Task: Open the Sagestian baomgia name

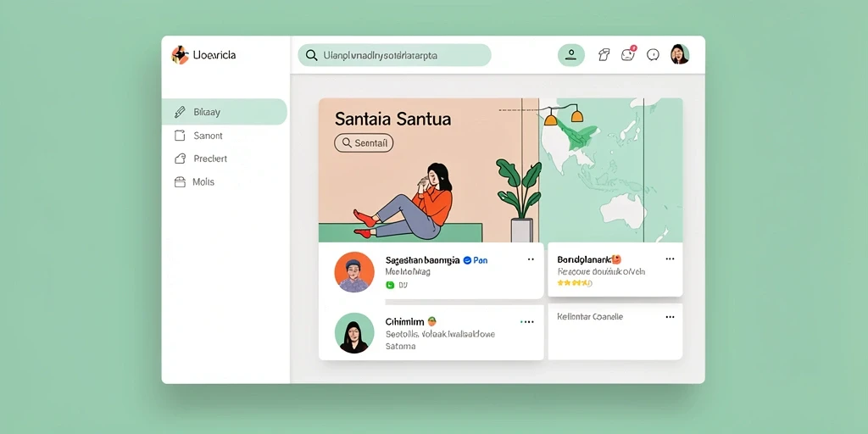Action: pyautogui.click(x=422, y=259)
